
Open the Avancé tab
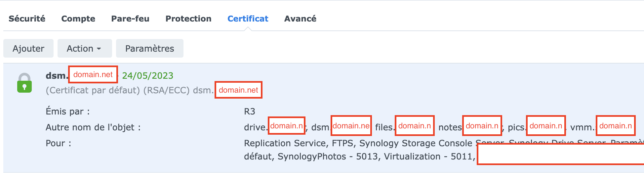(300, 19)
